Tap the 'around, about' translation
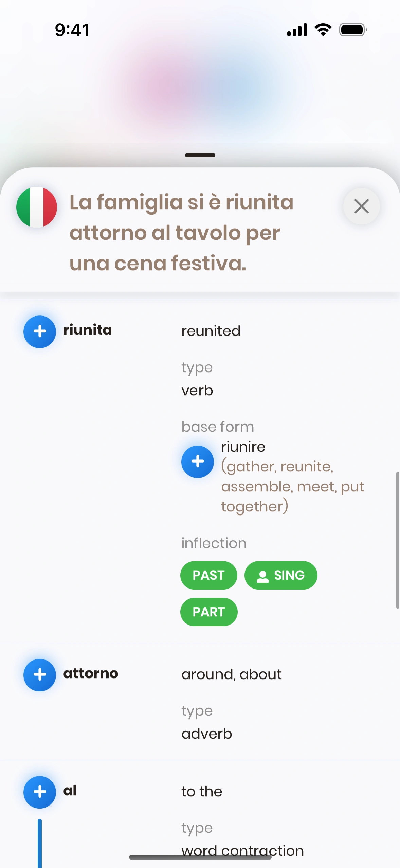Image resolution: width=400 pixels, height=868 pixels. coord(232,674)
